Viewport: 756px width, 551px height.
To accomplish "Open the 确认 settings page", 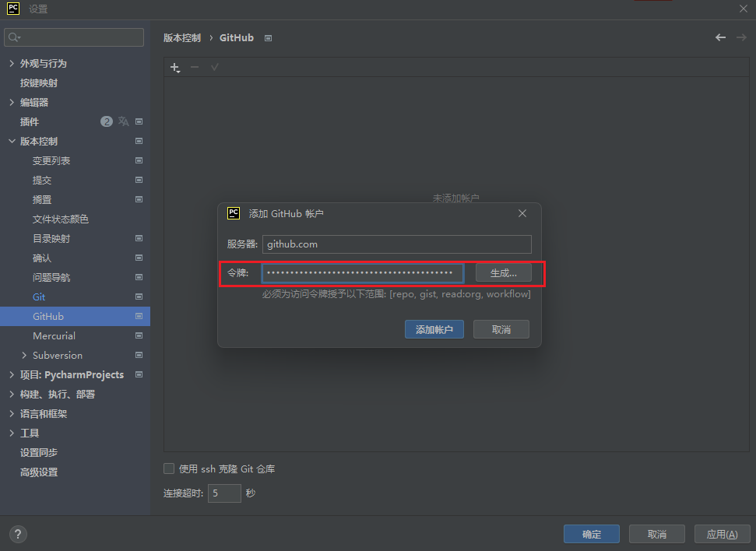I will click(x=41, y=258).
